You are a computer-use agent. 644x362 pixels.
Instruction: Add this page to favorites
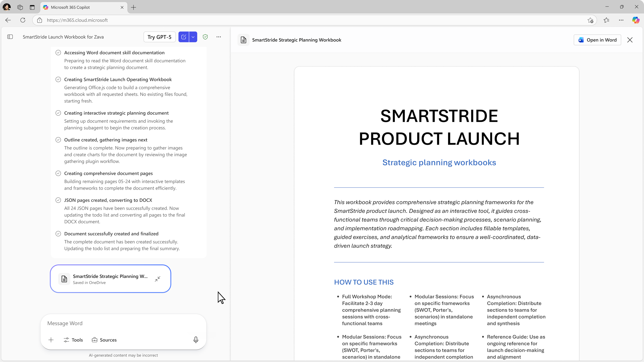click(x=590, y=20)
